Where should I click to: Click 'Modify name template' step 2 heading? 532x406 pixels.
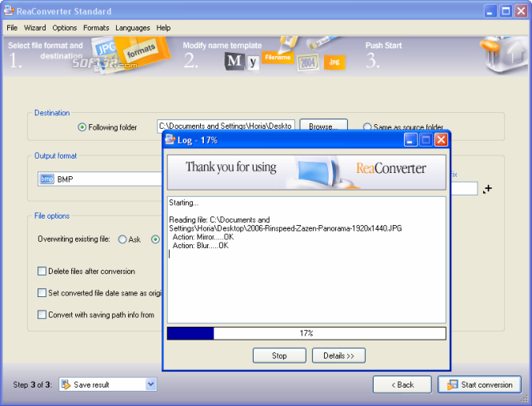point(222,46)
